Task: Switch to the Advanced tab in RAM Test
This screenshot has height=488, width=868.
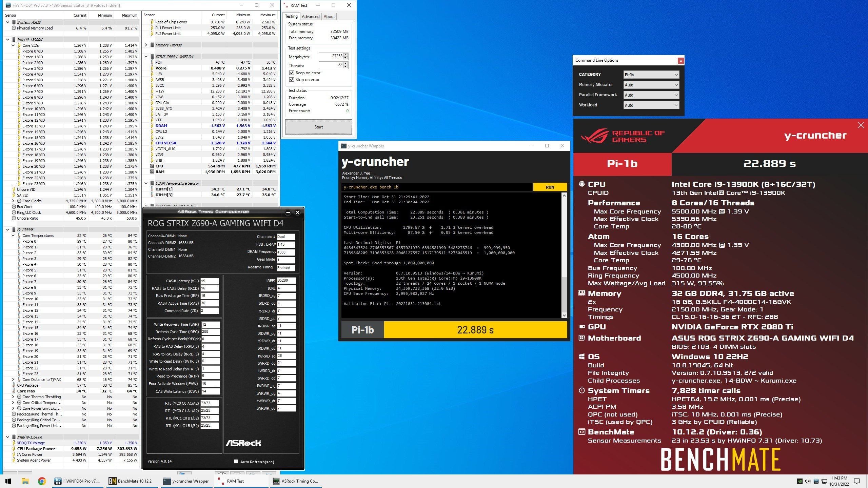Action: coord(311,17)
